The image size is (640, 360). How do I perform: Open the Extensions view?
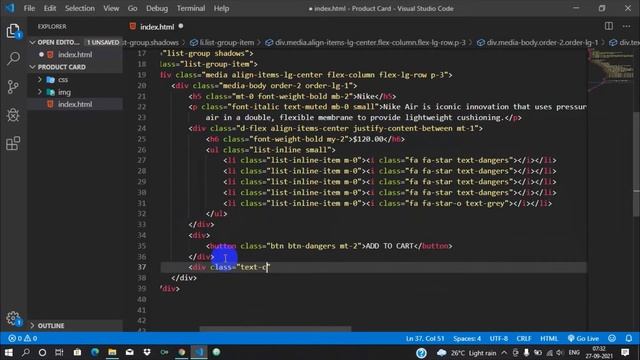point(13,143)
